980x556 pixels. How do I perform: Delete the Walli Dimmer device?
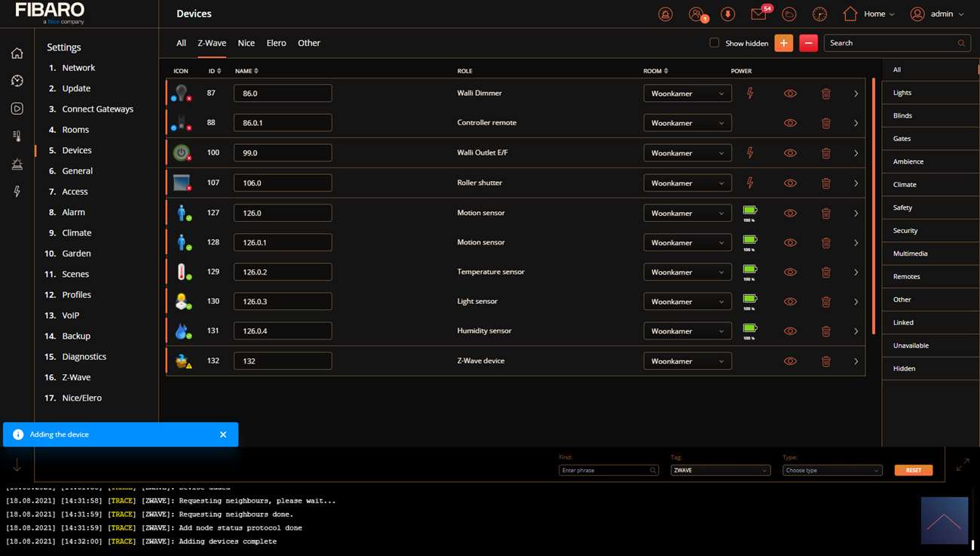tap(825, 94)
